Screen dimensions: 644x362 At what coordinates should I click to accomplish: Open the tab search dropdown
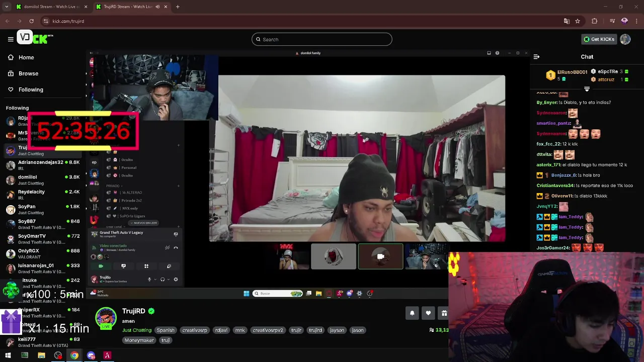click(6, 7)
